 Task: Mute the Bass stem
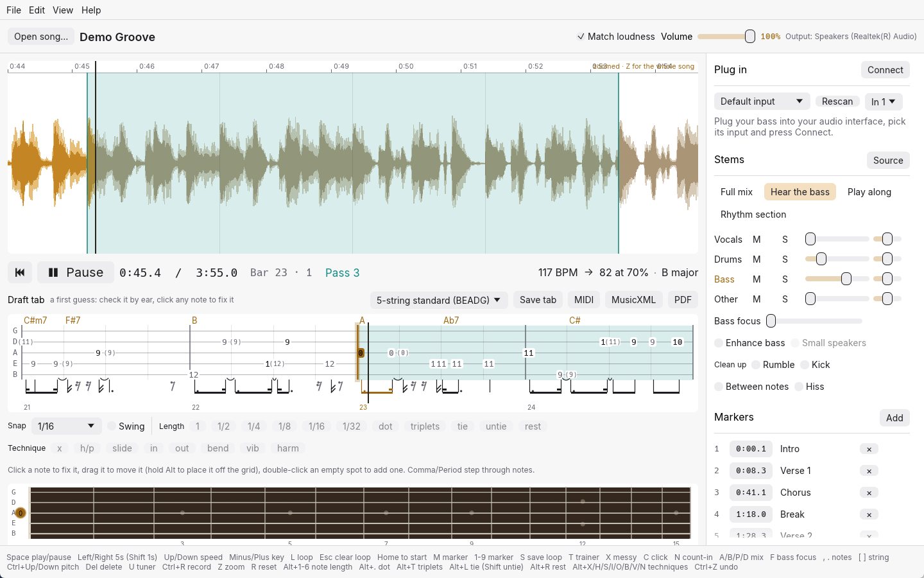point(757,279)
